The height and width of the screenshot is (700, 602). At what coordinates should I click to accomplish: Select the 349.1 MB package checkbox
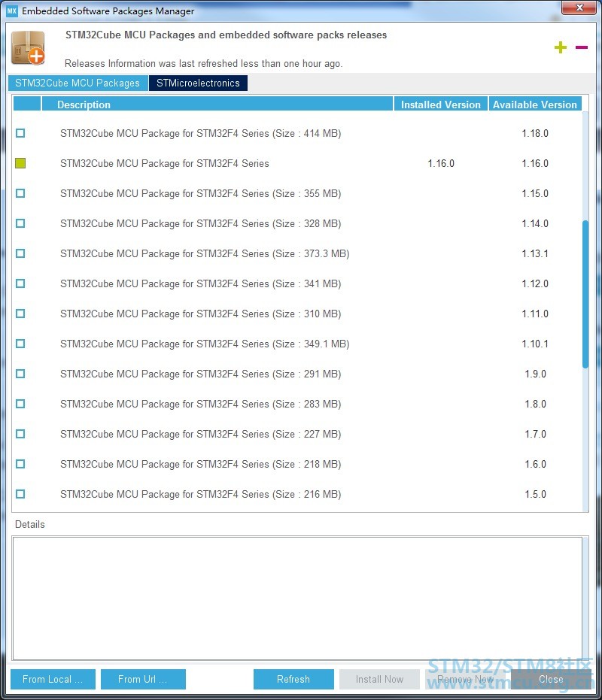pyautogui.click(x=20, y=344)
